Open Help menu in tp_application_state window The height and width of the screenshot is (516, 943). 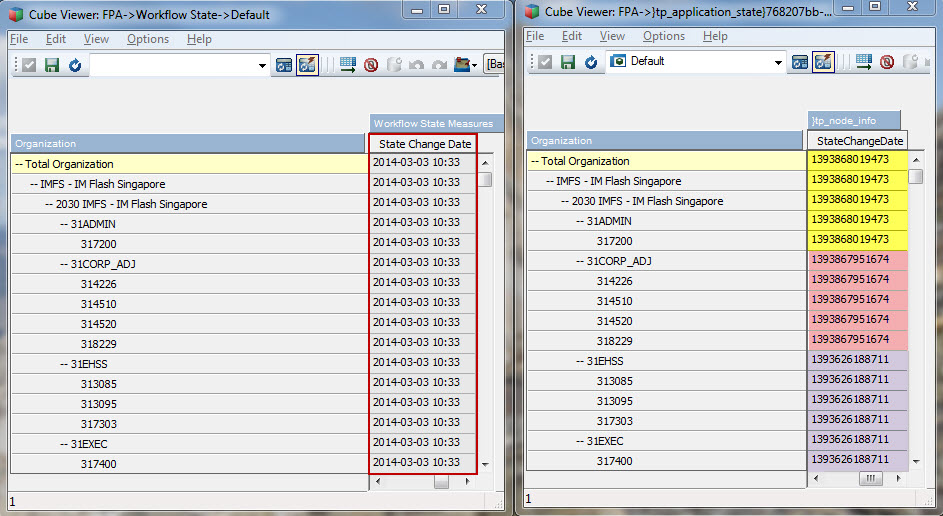pyautogui.click(x=715, y=36)
